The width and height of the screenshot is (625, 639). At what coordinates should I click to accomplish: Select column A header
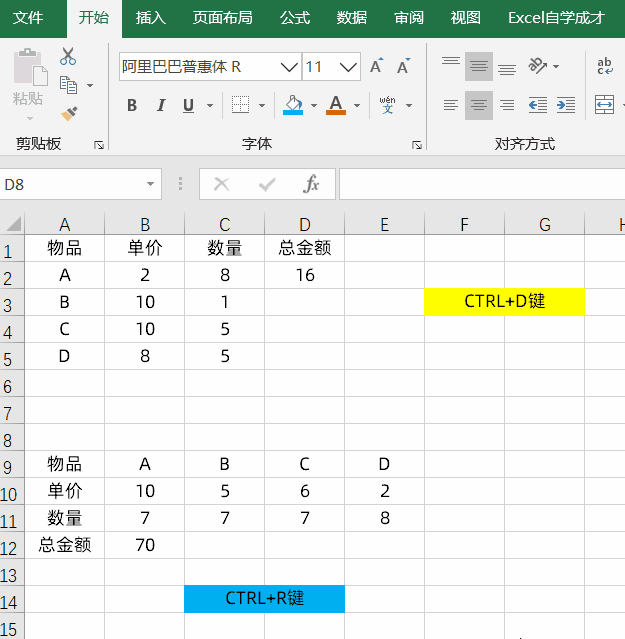pyautogui.click(x=64, y=224)
